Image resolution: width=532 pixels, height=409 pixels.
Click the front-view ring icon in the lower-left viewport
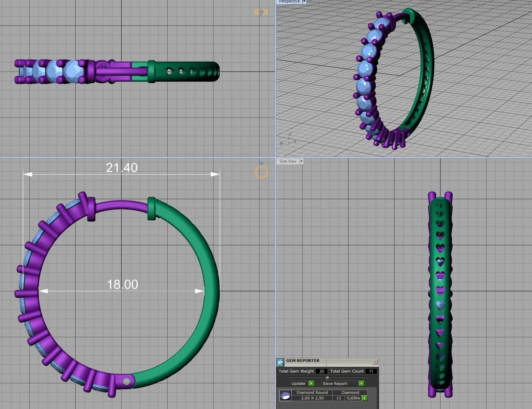(261, 171)
